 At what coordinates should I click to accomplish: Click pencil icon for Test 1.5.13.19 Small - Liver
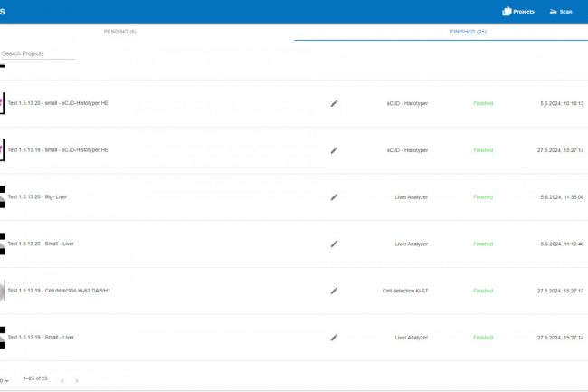(334, 338)
